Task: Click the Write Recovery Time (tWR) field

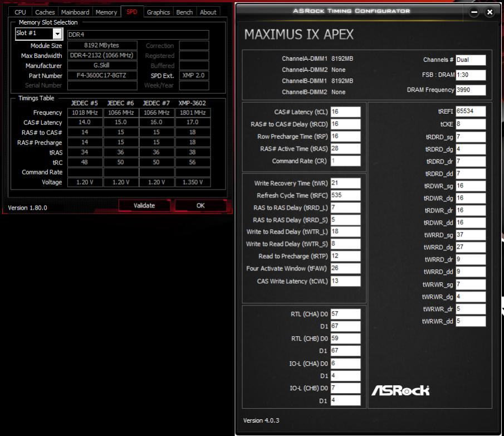Action: click(345, 183)
